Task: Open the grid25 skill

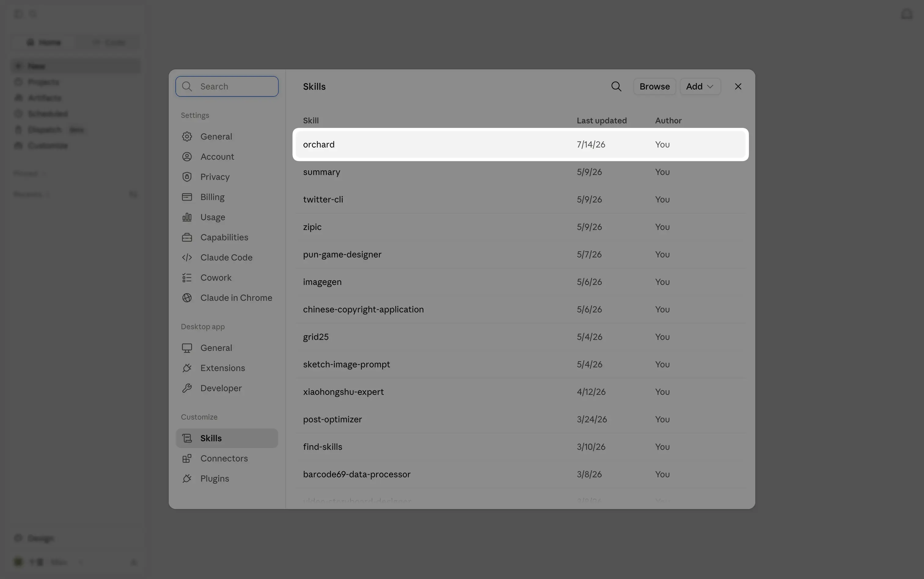Action: (521, 337)
